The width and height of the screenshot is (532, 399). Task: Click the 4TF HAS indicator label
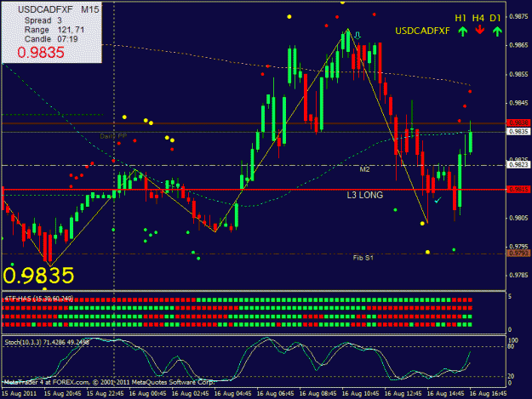pyautogui.click(x=39, y=299)
